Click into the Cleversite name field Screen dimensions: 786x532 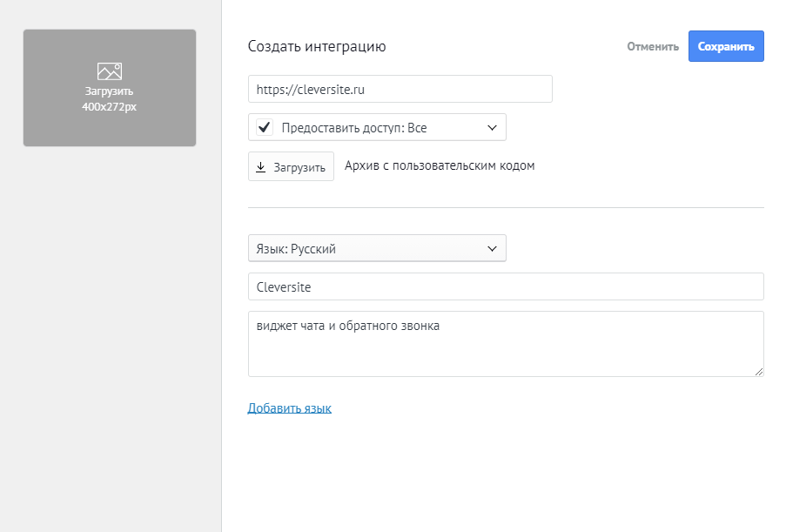(506, 286)
